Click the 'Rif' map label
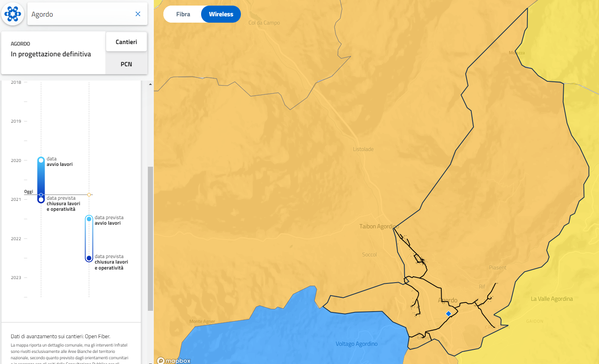The height and width of the screenshot is (364, 599). click(x=482, y=287)
